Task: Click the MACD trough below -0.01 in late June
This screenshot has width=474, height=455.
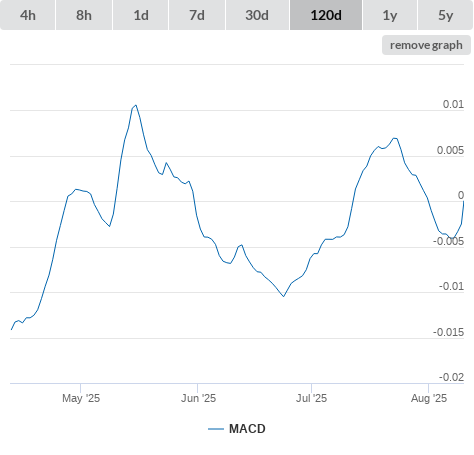Action: [284, 296]
